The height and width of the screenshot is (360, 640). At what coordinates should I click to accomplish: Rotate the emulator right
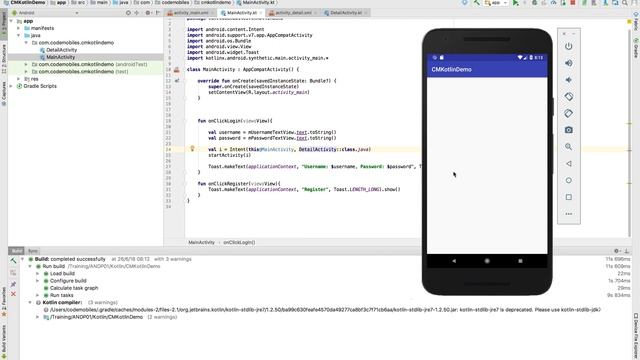569,113
